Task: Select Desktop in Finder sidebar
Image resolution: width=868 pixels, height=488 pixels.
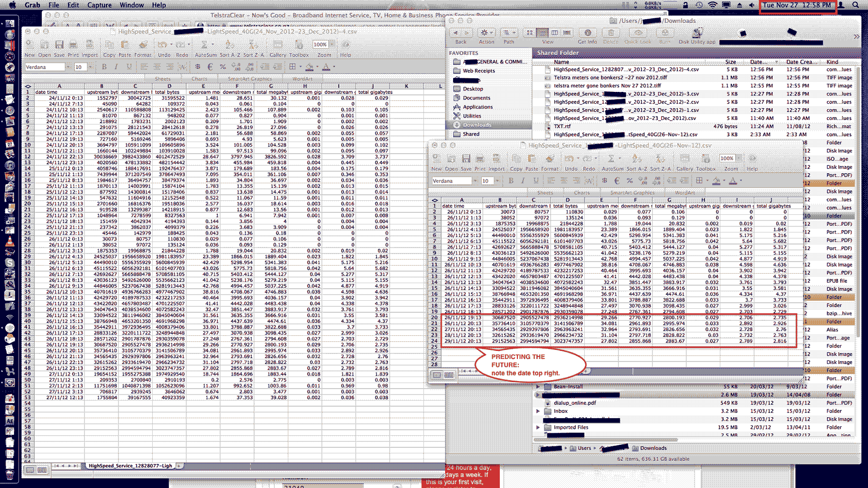Action: (473, 89)
